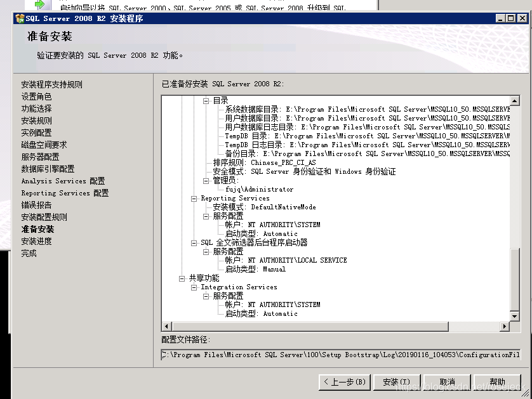The image size is (532, 399).
Task: Collapse the 目录 tree node
Action: coord(206,101)
